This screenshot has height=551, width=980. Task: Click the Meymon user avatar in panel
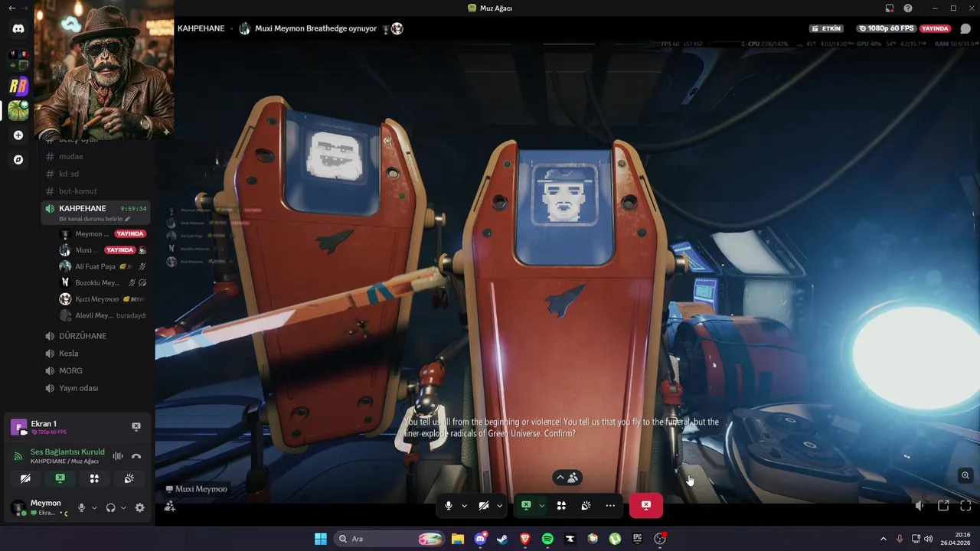pos(18,507)
